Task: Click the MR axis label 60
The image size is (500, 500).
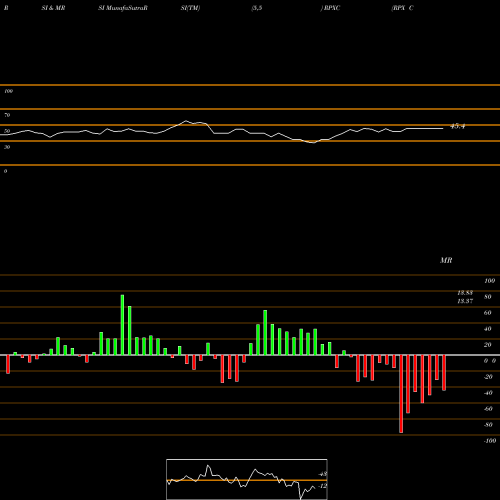Action: pyautogui.click(x=487, y=313)
